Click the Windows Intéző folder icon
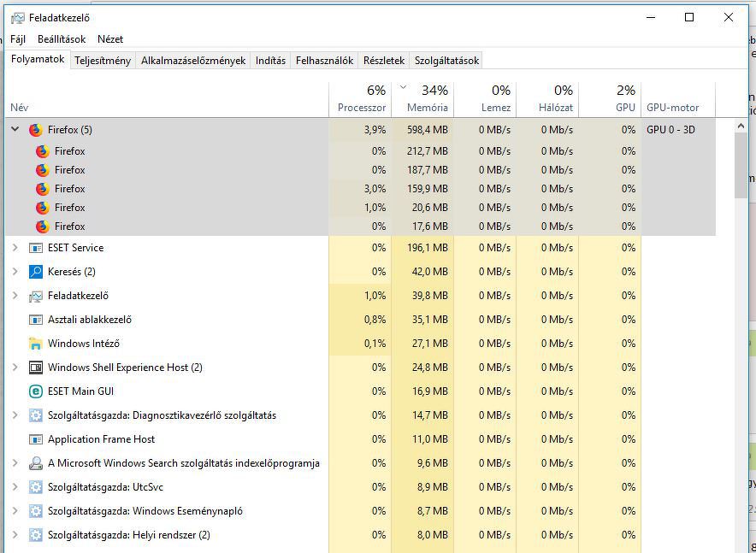 click(36, 344)
